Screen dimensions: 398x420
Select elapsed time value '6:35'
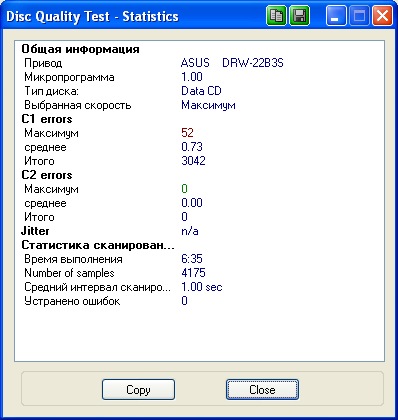tap(192, 259)
